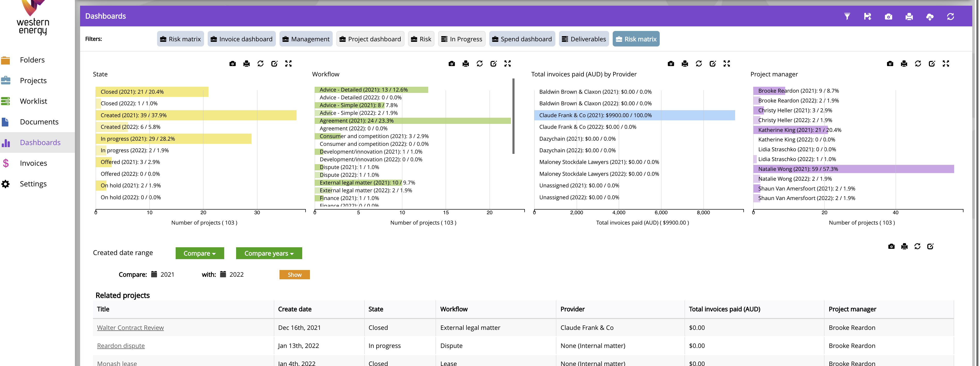Image resolution: width=980 pixels, height=366 pixels.
Task: Refresh the Created date range panel
Action: (917, 246)
